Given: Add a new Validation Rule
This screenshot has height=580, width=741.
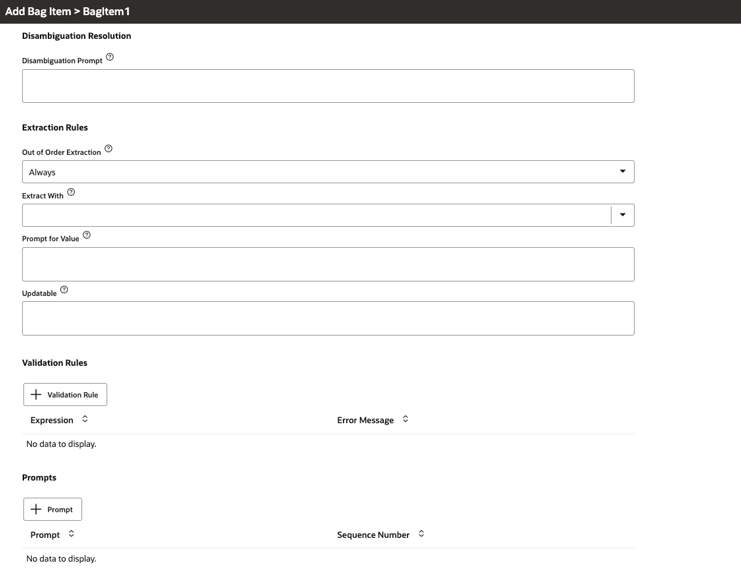Looking at the screenshot, I should pos(65,395).
